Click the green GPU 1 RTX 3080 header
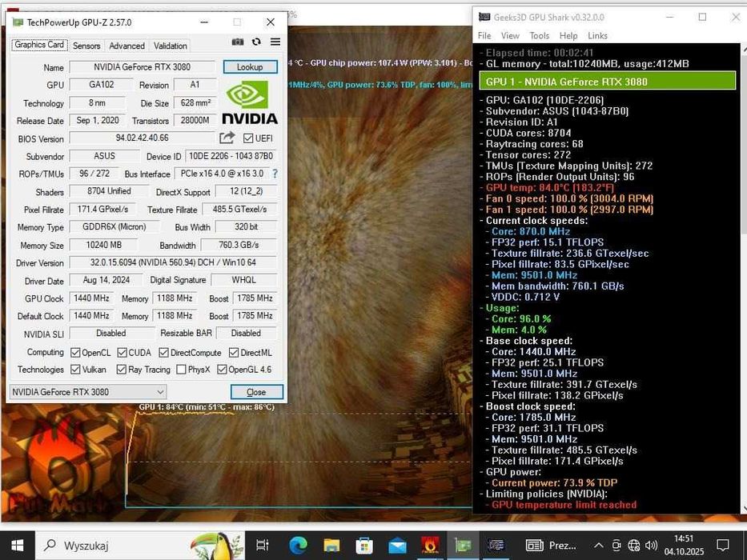The image size is (747, 560). [x=608, y=82]
